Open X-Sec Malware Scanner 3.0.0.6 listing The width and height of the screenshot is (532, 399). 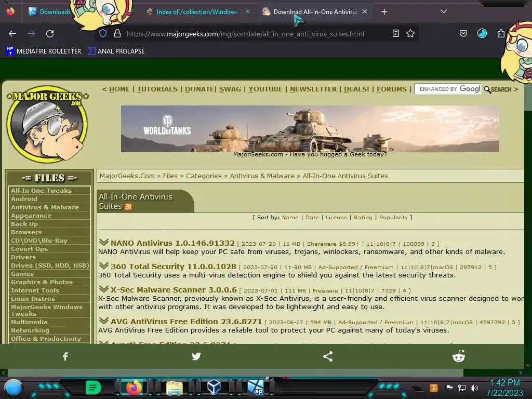[x=174, y=290]
